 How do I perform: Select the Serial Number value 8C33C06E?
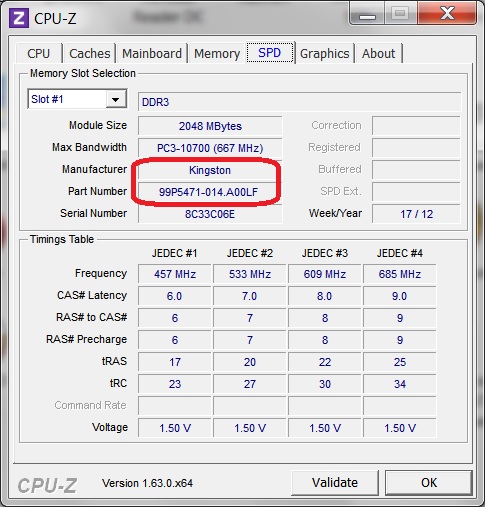[210, 214]
